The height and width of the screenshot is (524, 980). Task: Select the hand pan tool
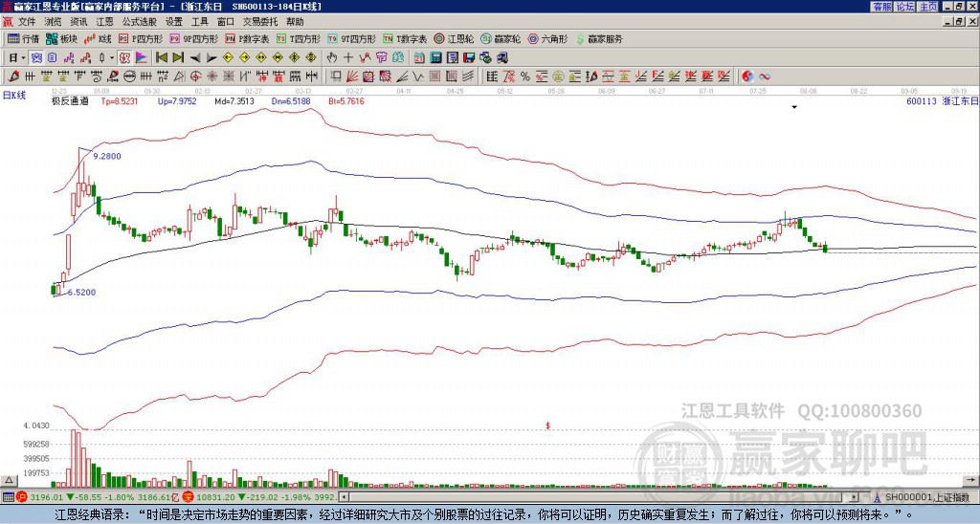pyautogui.click(x=332, y=57)
